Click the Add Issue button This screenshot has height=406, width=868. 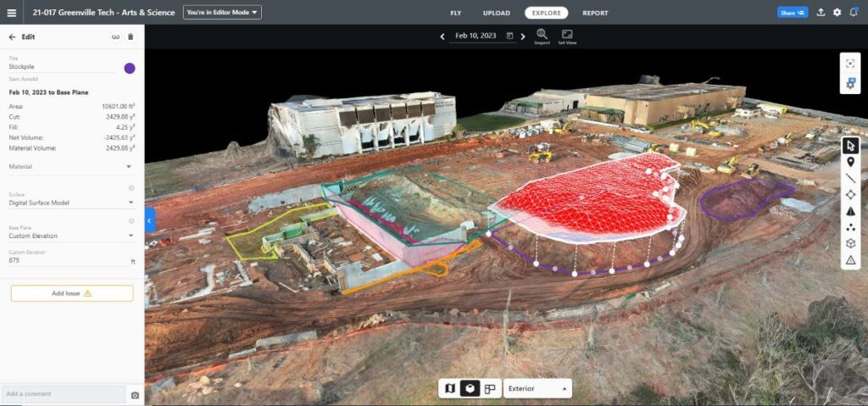point(72,293)
